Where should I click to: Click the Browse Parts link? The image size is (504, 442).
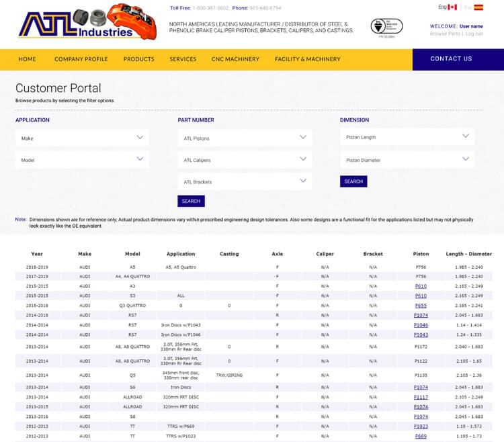tap(445, 34)
